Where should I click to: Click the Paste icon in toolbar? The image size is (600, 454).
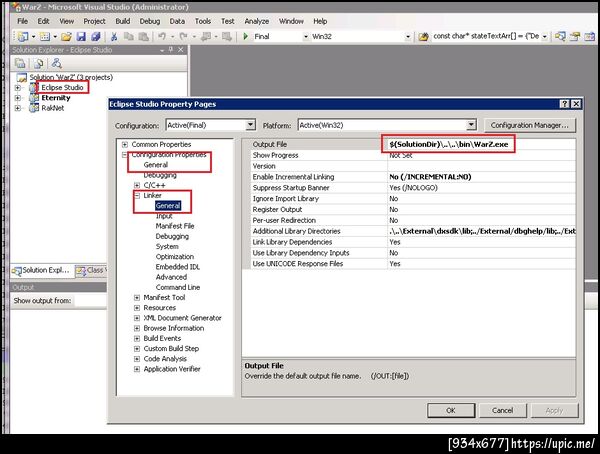tap(143, 37)
